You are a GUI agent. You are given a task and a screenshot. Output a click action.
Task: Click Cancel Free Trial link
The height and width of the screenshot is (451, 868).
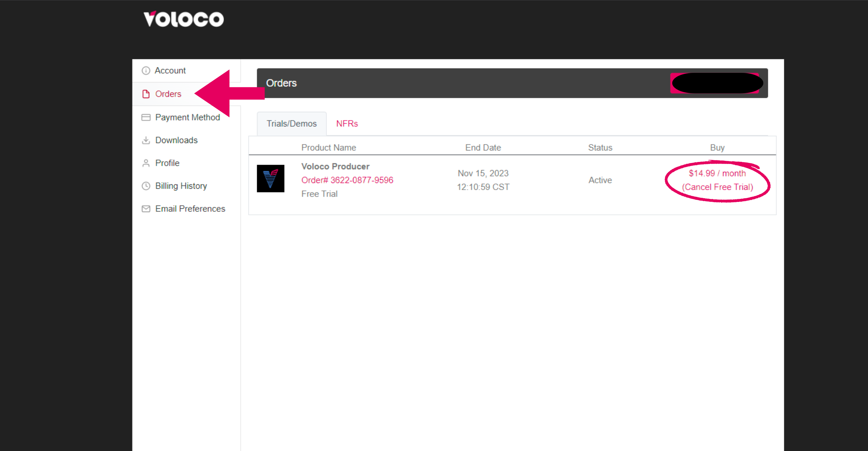point(717,187)
